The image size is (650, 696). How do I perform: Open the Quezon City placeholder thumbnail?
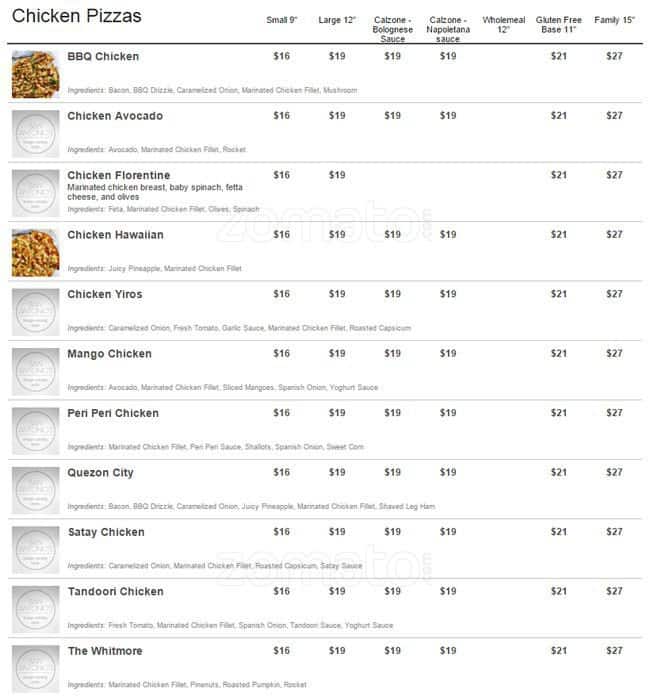click(36, 490)
